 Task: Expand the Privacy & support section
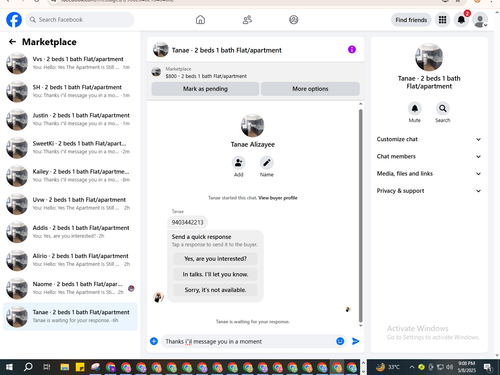429,191
